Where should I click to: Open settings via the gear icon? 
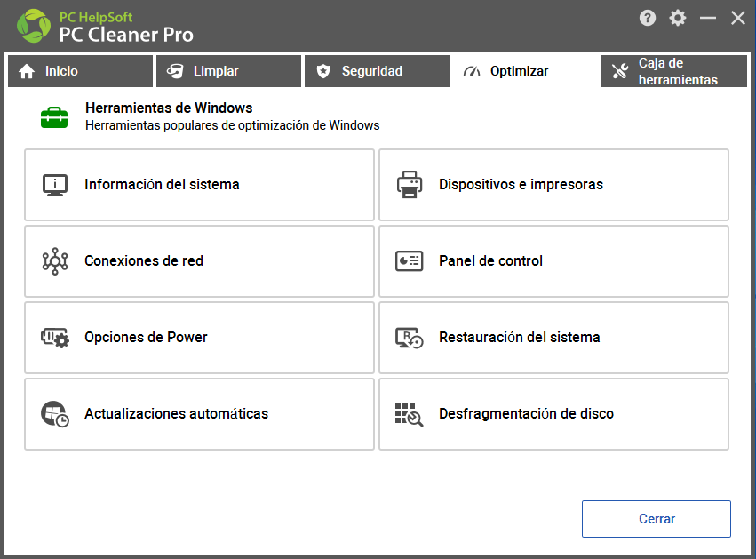tap(678, 19)
